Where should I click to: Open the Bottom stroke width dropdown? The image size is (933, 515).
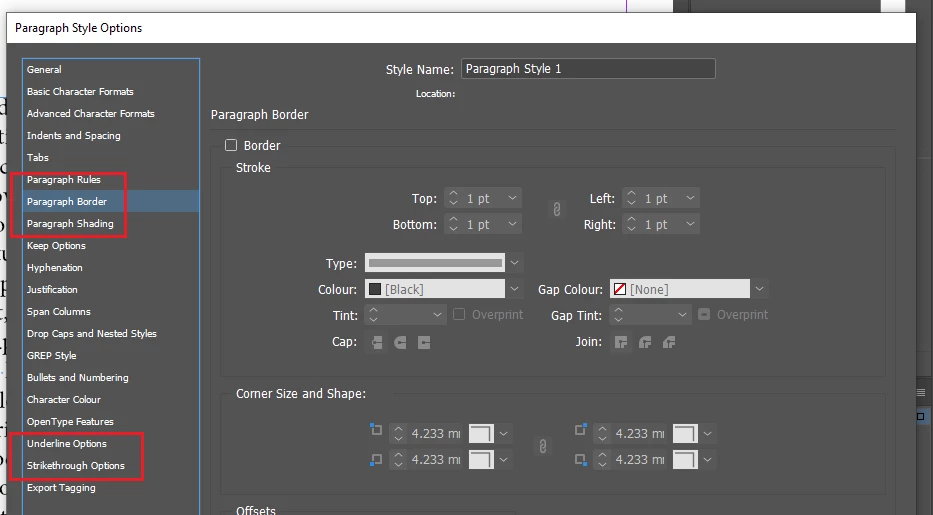(x=512, y=224)
